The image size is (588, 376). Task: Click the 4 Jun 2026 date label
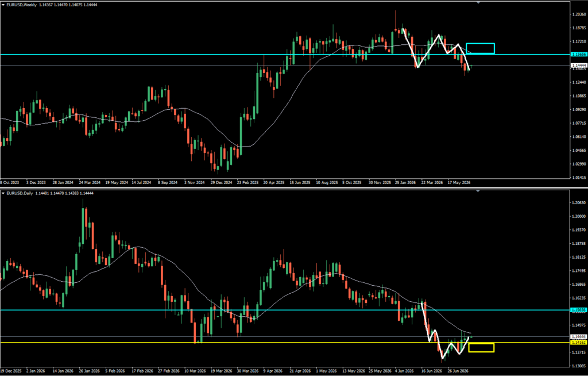tap(404, 371)
